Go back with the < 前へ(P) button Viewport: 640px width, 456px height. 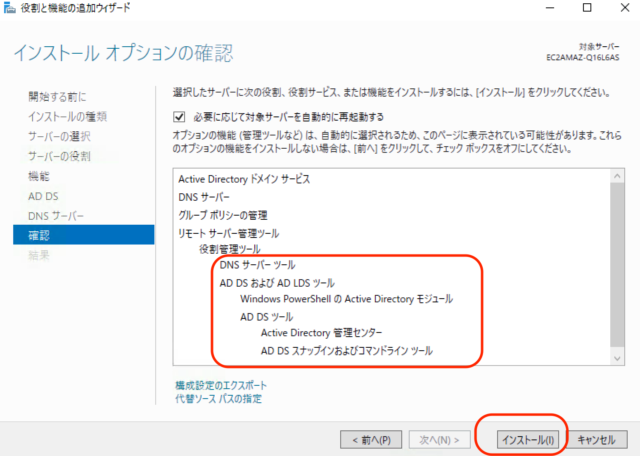pos(371,440)
